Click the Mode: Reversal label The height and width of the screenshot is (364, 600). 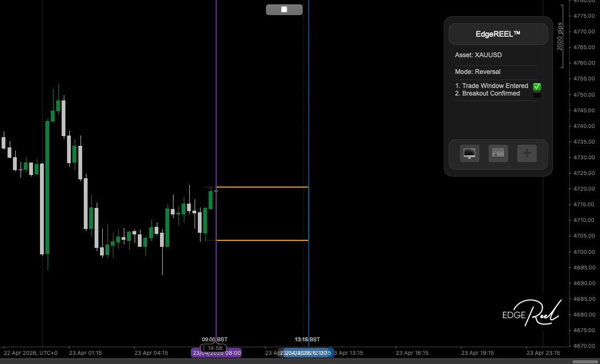tap(477, 72)
